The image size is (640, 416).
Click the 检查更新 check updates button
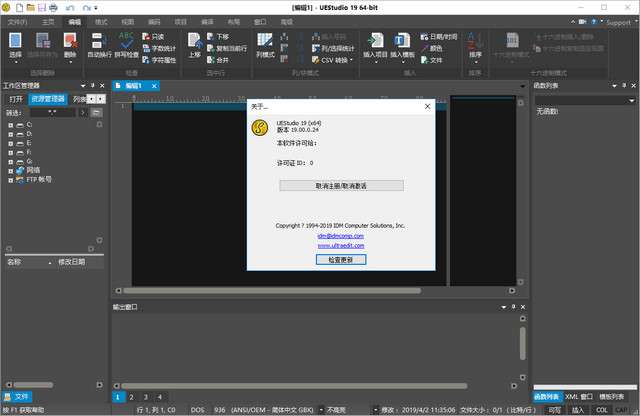341,260
